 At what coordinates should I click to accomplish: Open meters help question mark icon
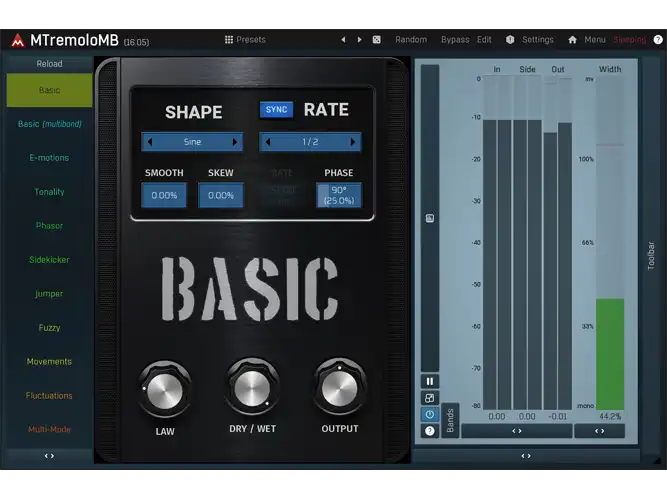(430, 431)
